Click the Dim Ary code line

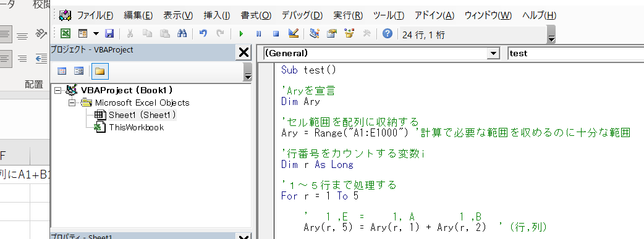click(300, 101)
